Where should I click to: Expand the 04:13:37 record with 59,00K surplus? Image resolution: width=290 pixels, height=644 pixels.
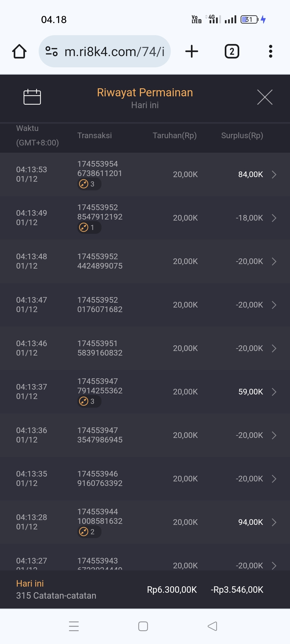click(x=274, y=392)
